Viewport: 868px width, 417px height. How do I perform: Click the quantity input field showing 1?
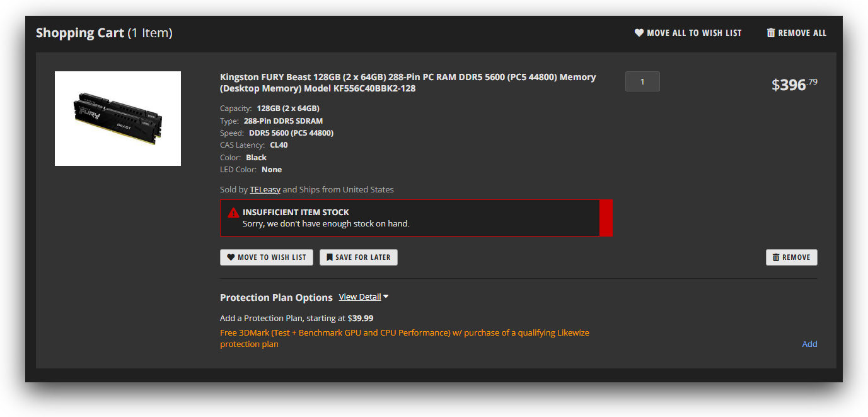coord(642,81)
